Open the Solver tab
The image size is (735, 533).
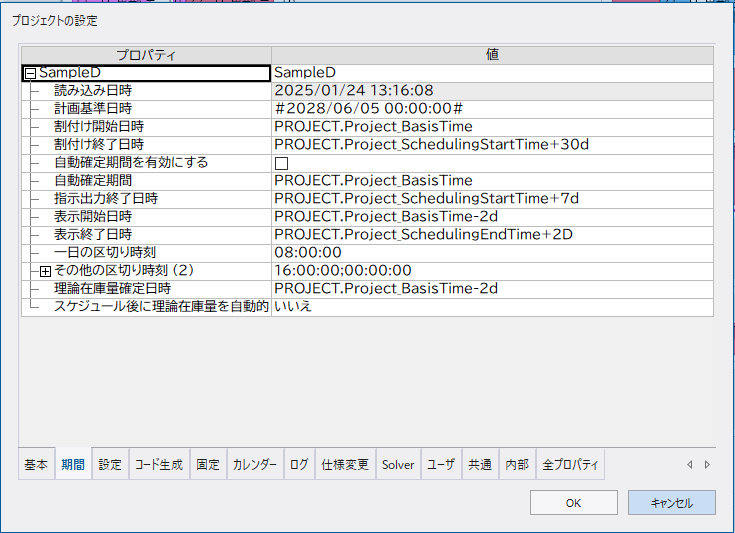point(397,465)
